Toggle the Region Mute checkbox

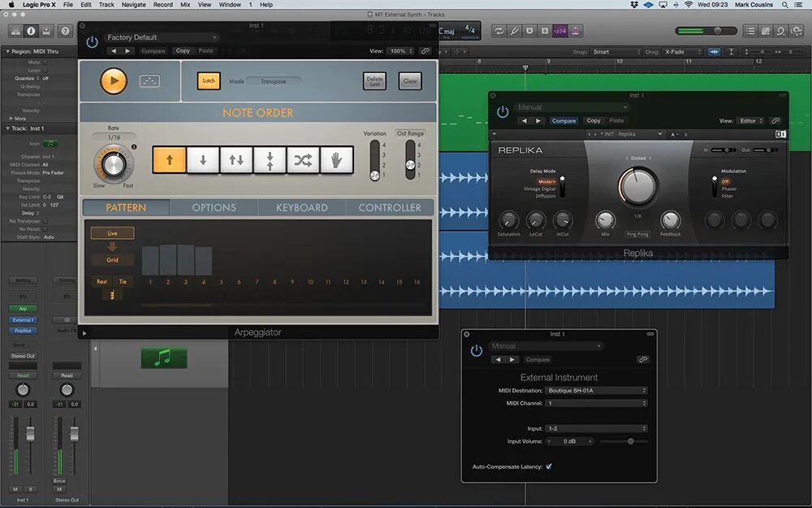[x=45, y=63]
